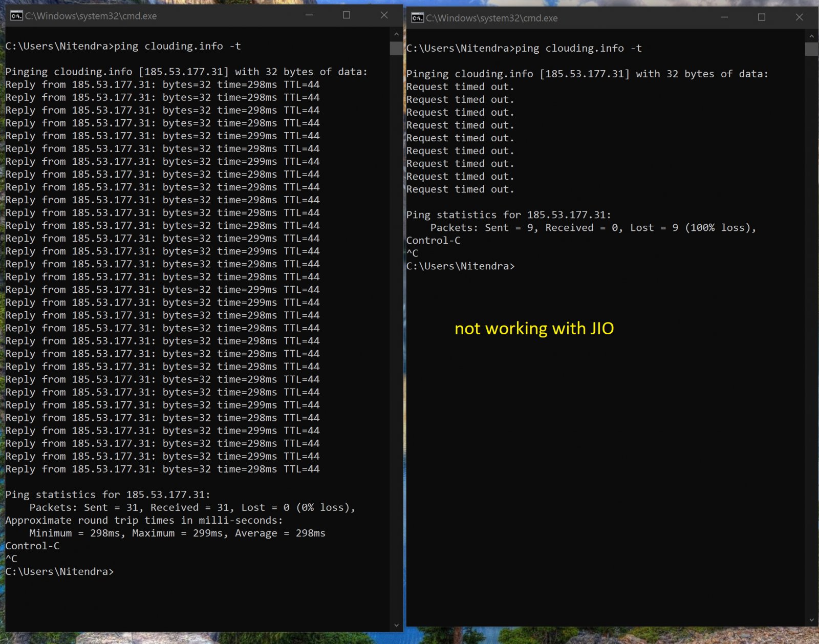Click 'Pinging clouding.info' line in right window
Screen dimensions: 819x644
(587, 74)
